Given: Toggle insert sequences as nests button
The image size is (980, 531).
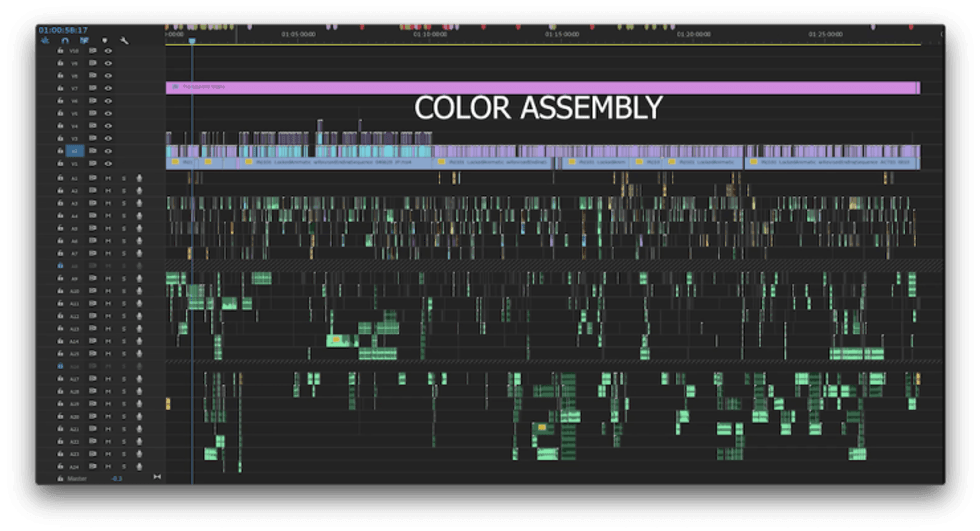Looking at the screenshot, I should [45, 41].
